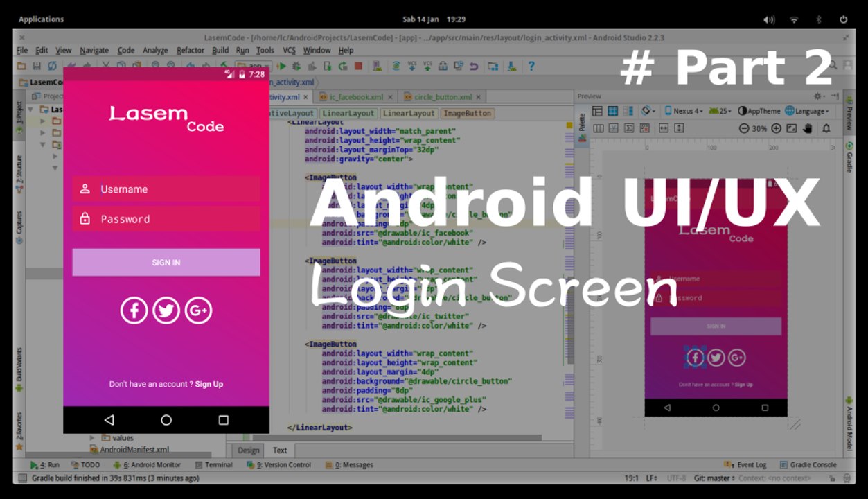Click the Password field in emulator

166,219
